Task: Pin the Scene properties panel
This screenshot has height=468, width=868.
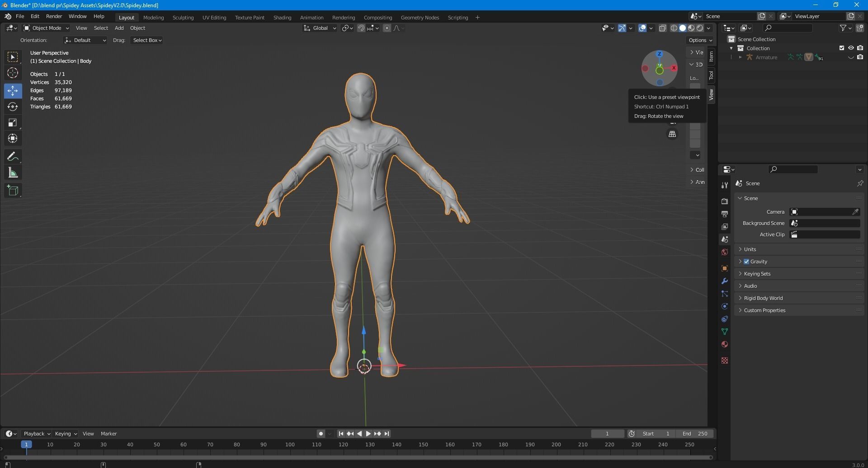Action: coord(860,183)
